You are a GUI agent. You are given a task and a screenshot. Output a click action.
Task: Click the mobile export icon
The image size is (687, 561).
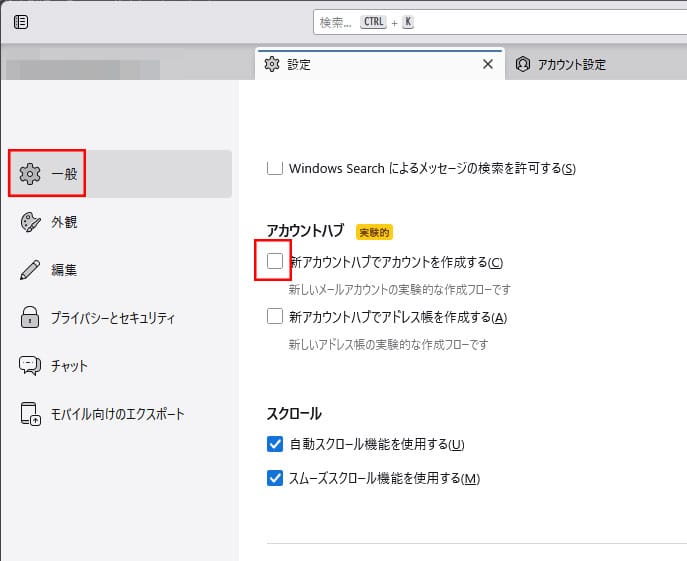(x=30, y=414)
